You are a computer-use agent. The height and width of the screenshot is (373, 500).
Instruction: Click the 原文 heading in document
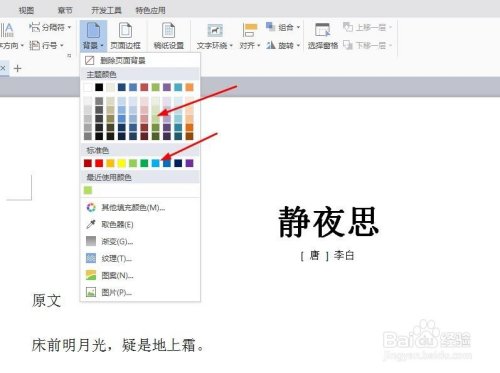[46, 300]
